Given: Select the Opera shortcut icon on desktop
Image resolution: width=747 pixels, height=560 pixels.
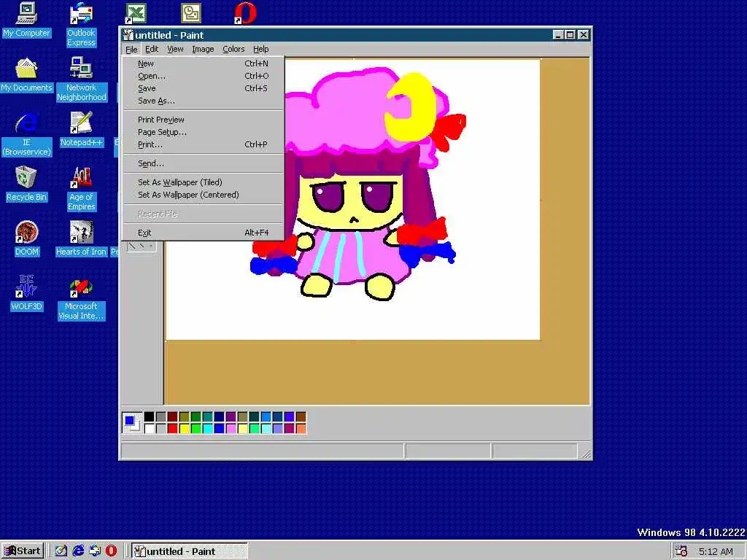Looking at the screenshot, I should pyautogui.click(x=245, y=13).
